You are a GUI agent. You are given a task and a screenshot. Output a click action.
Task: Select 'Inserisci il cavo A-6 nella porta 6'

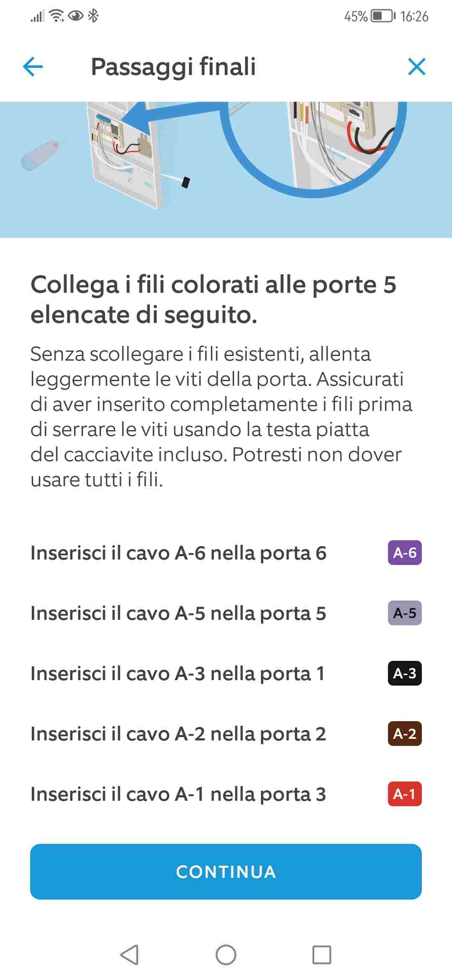pos(178,553)
